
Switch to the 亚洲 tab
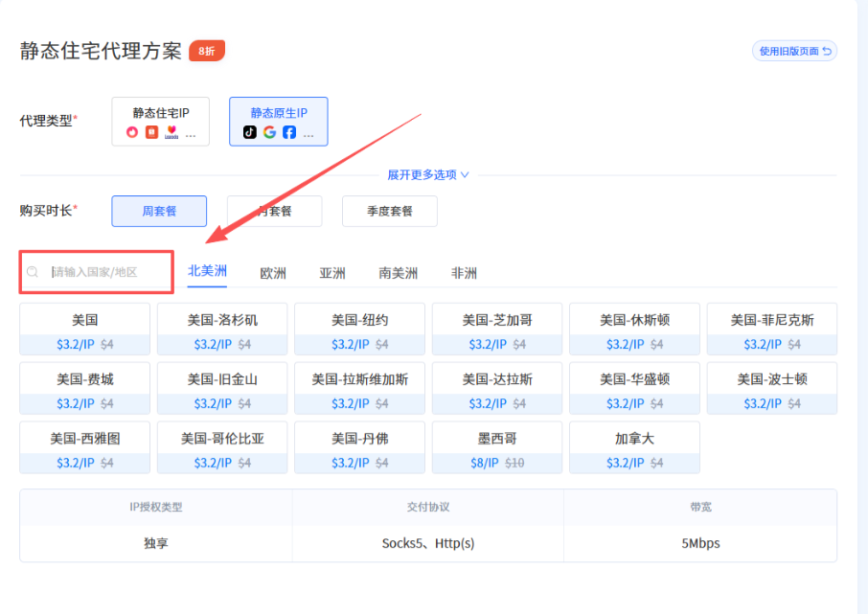click(x=332, y=273)
